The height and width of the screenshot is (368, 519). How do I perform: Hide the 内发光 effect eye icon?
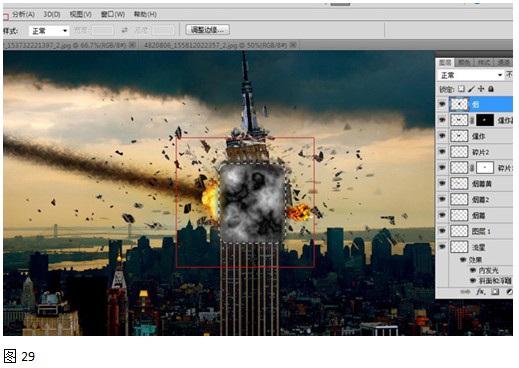tap(473, 270)
